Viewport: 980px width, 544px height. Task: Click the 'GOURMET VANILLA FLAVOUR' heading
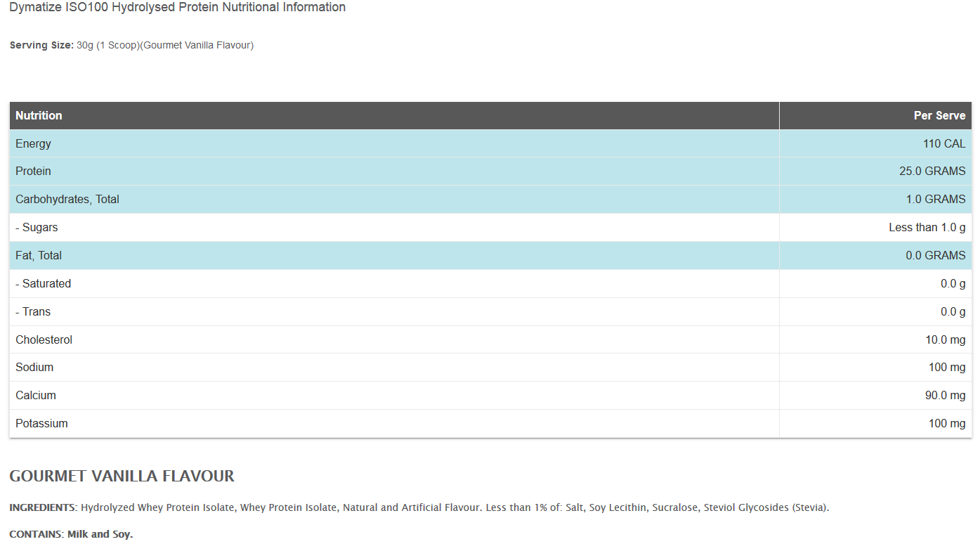point(122,477)
